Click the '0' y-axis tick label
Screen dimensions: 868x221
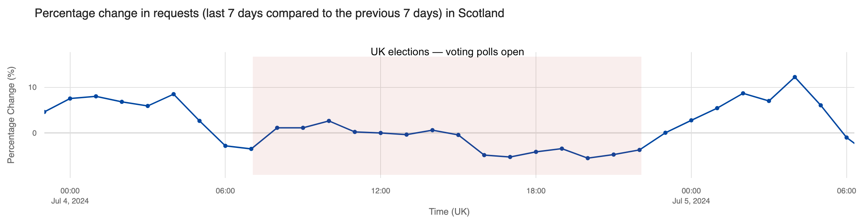(35, 133)
